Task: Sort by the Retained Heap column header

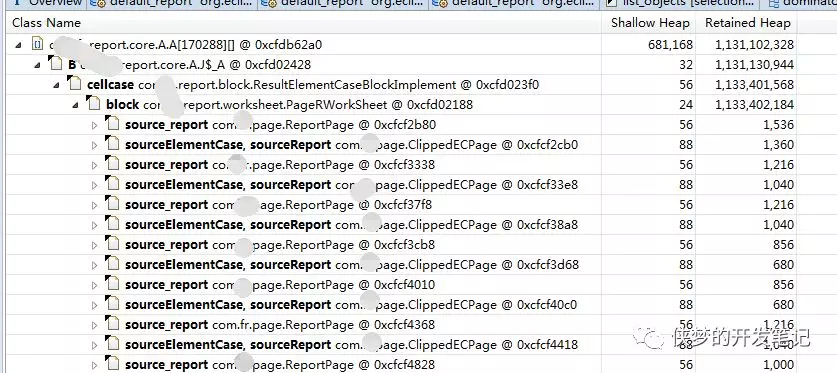Action: pyautogui.click(x=747, y=23)
